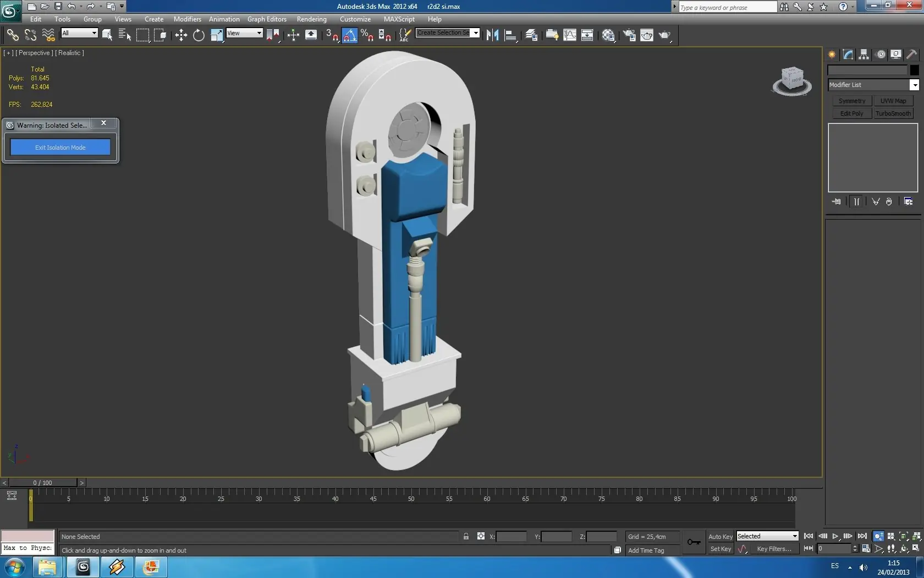Open the Modifier List dropdown
Viewport: 924px width, 578px height.
[873, 85]
